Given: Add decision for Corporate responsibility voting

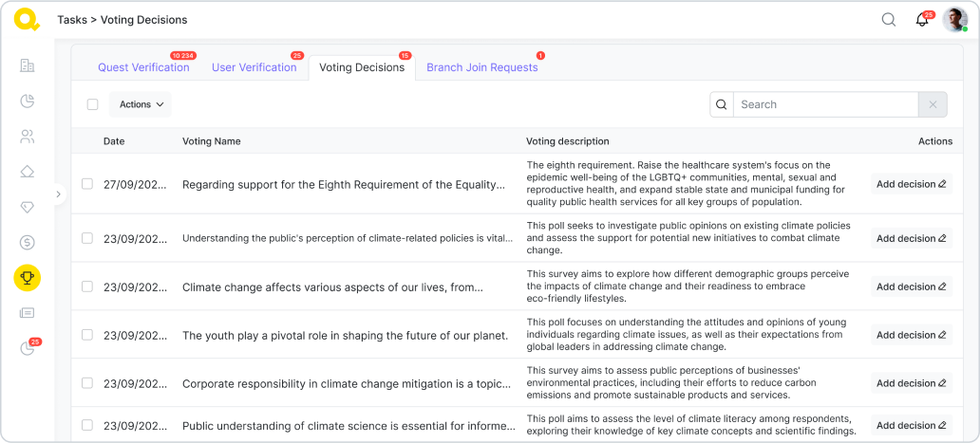Looking at the screenshot, I should pyautogui.click(x=911, y=383).
